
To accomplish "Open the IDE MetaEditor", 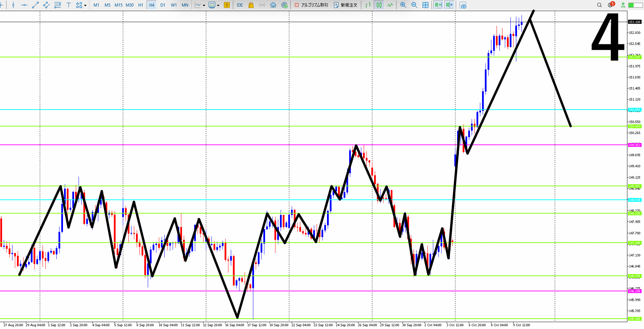I will 240,5.
